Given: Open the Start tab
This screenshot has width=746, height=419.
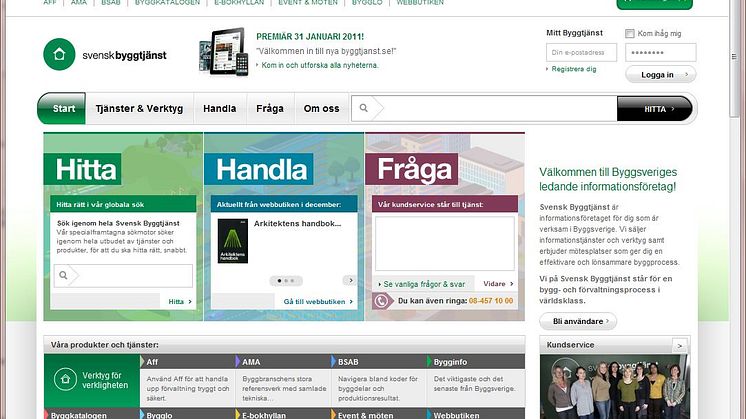Looking at the screenshot, I should (x=62, y=108).
